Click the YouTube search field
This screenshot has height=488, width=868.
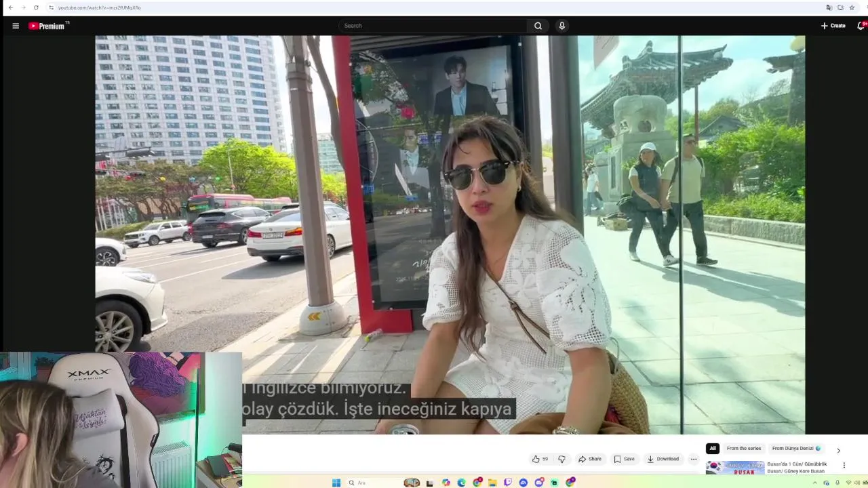433,26
